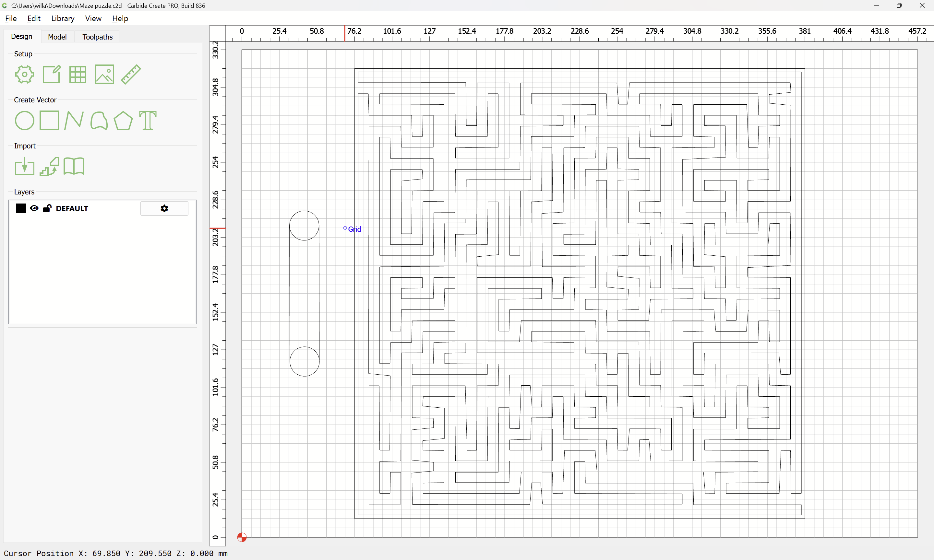Toggle visibility of the DEFAULT layer

[x=34, y=208]
